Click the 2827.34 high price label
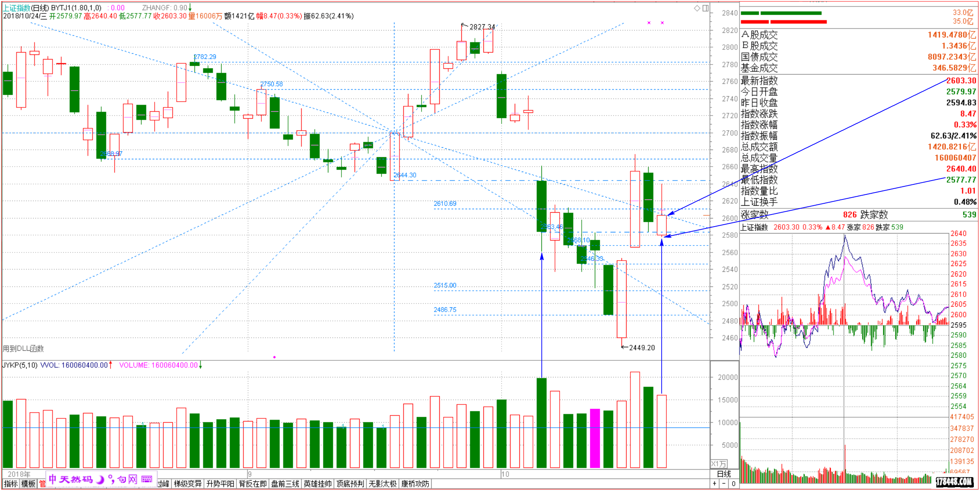This screenshot has height=491, width=980. coord(482,27)
